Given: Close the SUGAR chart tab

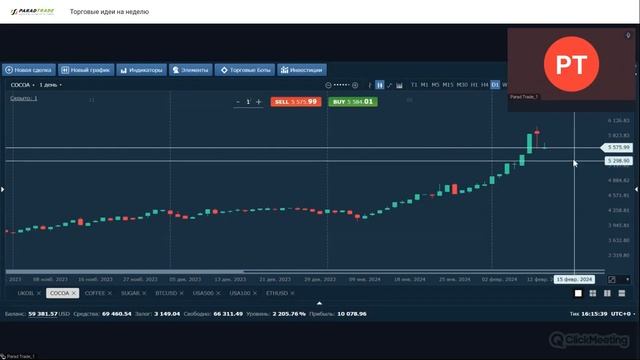Looking at the screenshot, I should click(144, 293).
